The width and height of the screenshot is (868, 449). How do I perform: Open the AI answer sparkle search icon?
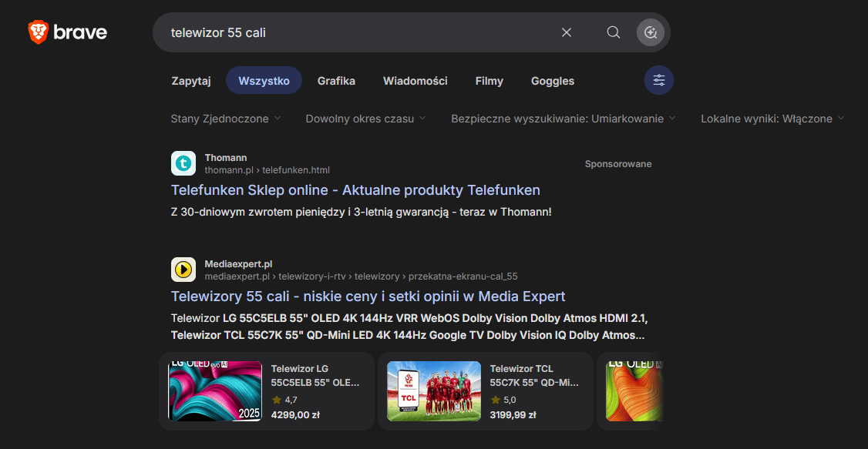point(651,32)
